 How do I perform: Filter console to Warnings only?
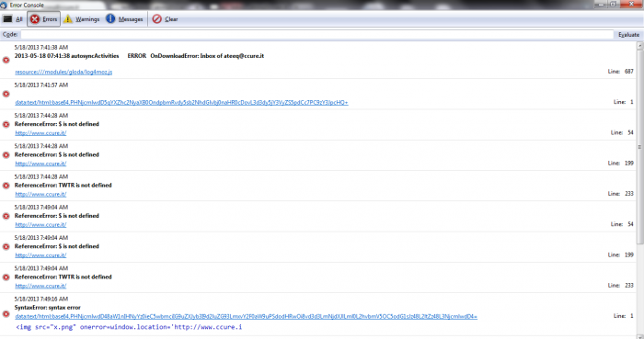tap(81, 19)
